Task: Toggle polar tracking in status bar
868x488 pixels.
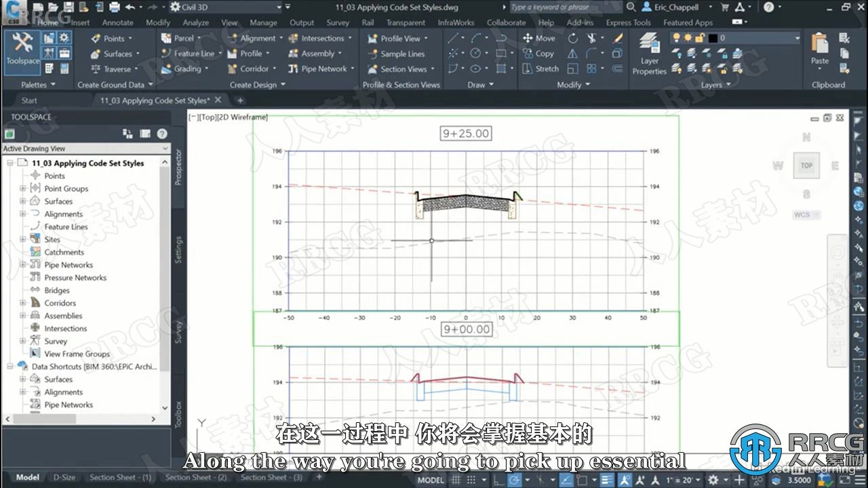Action: pos(514,480)
